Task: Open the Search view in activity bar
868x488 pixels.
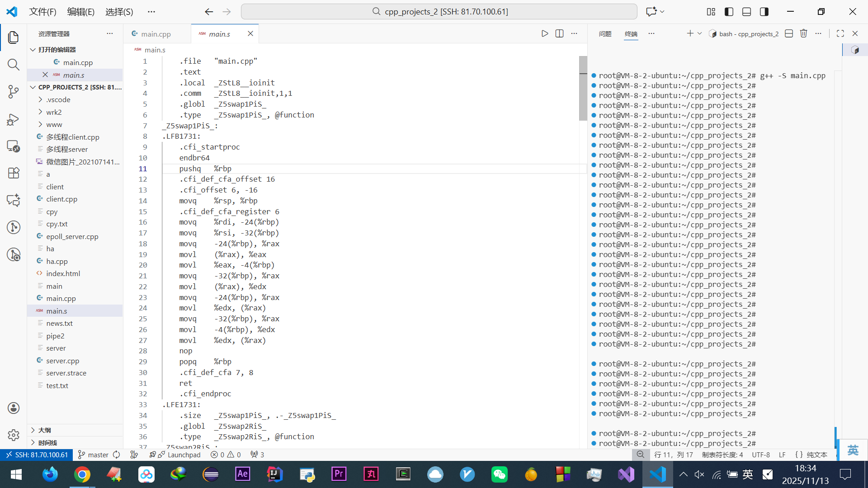Action: tap(14, 65)
